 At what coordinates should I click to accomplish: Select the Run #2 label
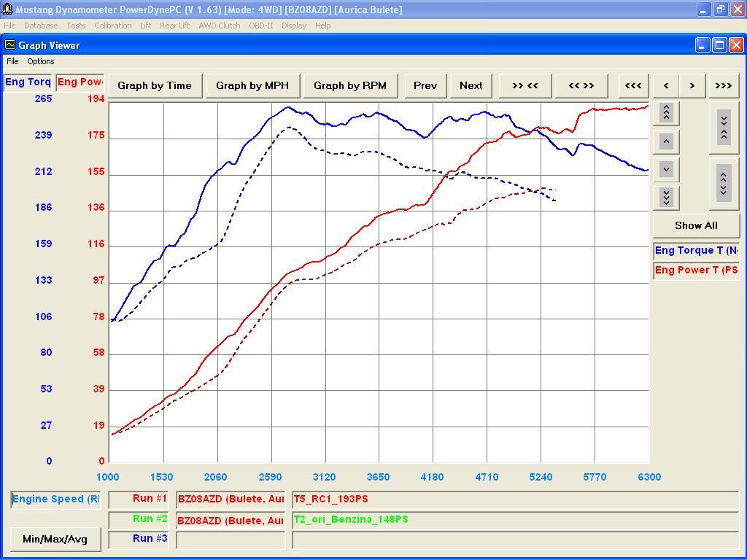click(139, 519)
